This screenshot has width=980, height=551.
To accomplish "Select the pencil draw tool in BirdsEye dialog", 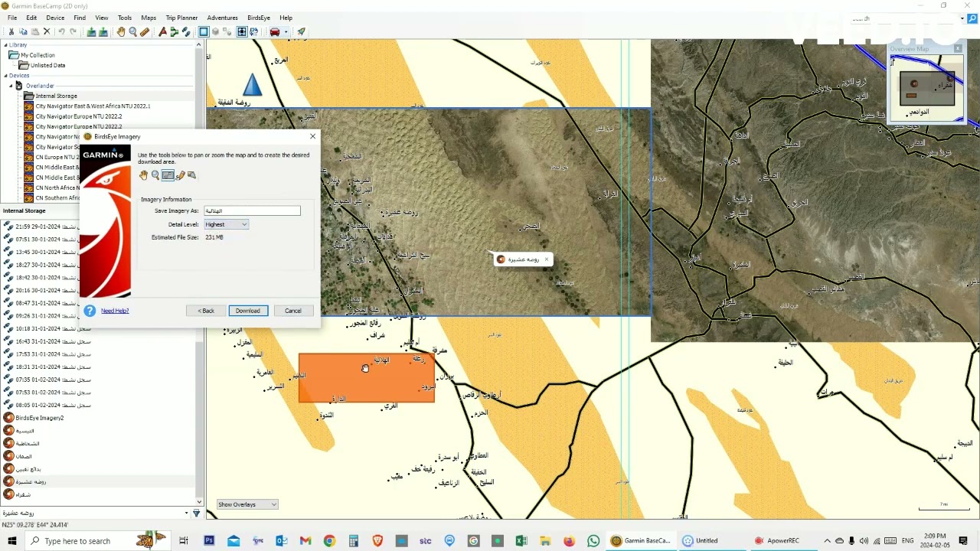I will 180,175.
